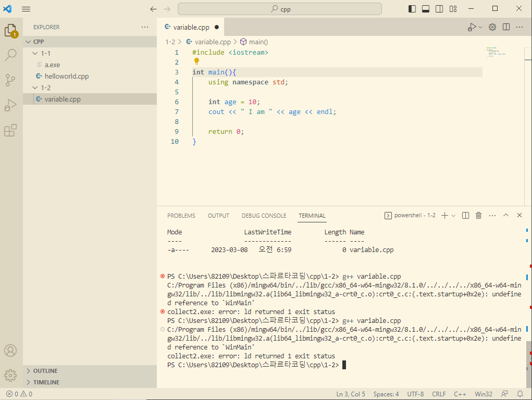Image resolution: width=532 pixels, height=400 pixels.
Task: Open the run button dropdown arrow
Action: 480,27
